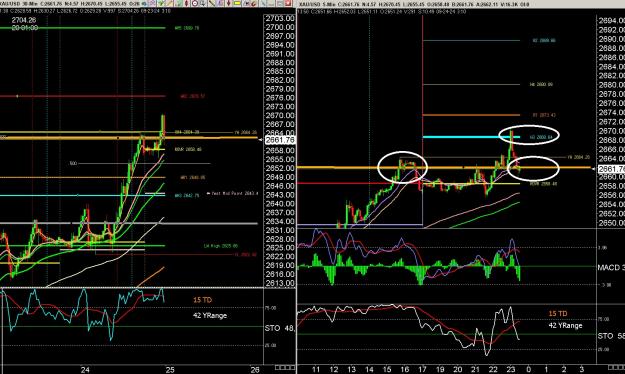The width and height of the screenshot is (625, 374).
Task: Click the 2643.00 price axis label
Action: click(280, 195)
